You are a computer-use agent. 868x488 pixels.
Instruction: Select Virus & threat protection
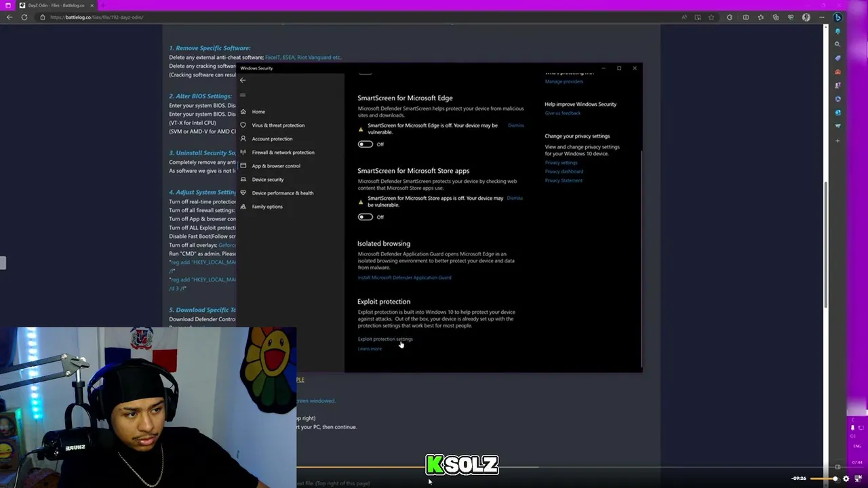(278, 125)
